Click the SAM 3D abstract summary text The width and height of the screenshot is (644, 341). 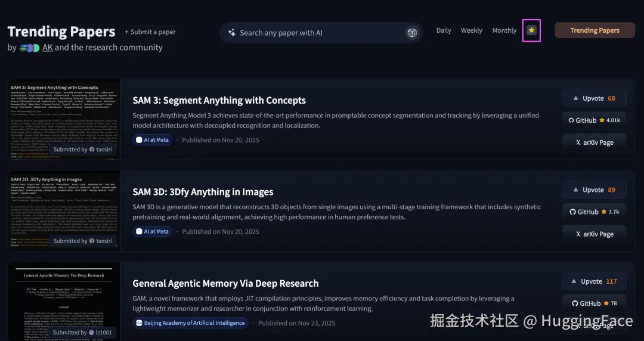[337, 212]
